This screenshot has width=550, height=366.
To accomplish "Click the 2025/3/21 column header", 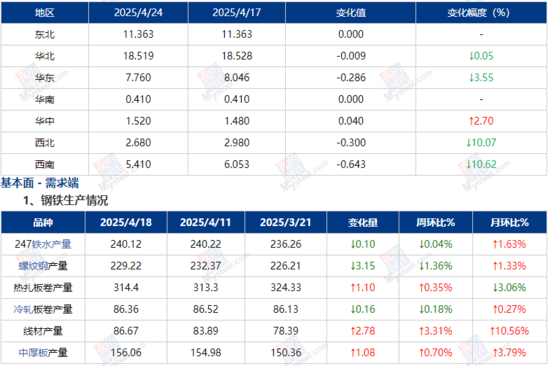I will click(286, 222).
